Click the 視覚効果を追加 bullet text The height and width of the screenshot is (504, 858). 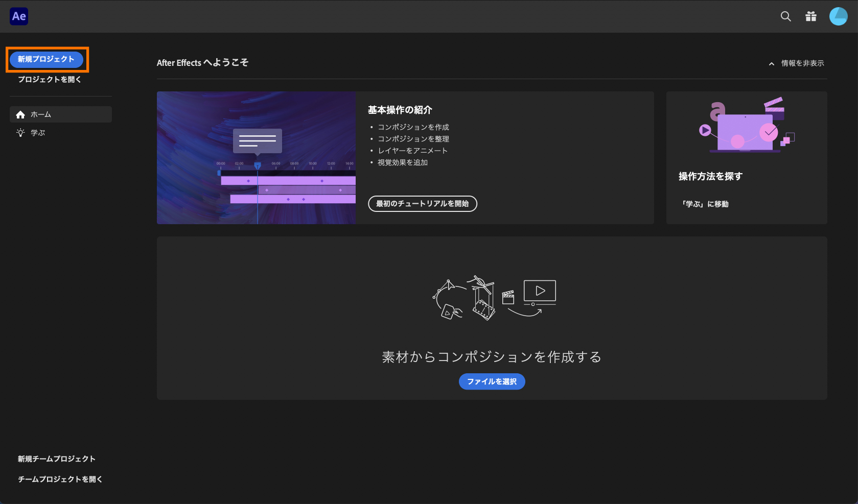pos(403,162)
